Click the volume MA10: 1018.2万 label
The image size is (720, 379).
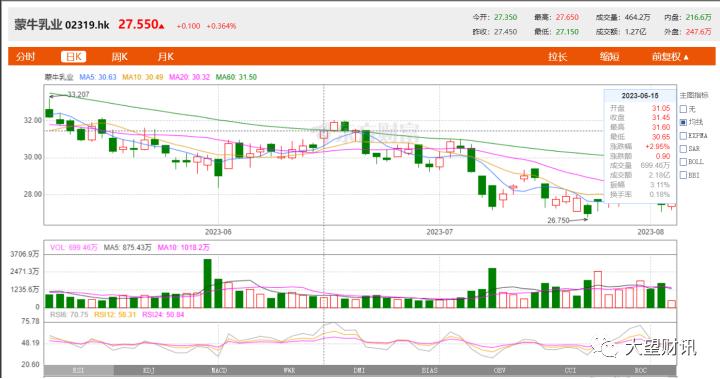[x=183, y=247]
